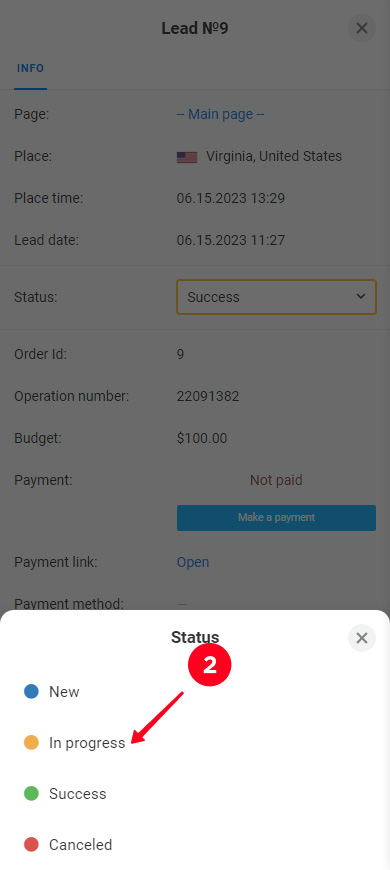Click the orange In progress dot

click(31, 742)
